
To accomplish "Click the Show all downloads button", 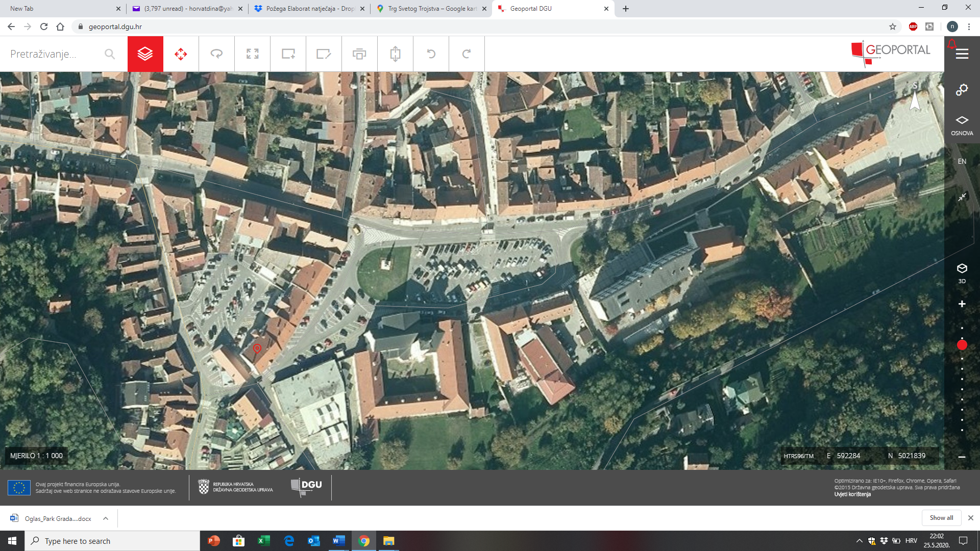I will point(941,518).
